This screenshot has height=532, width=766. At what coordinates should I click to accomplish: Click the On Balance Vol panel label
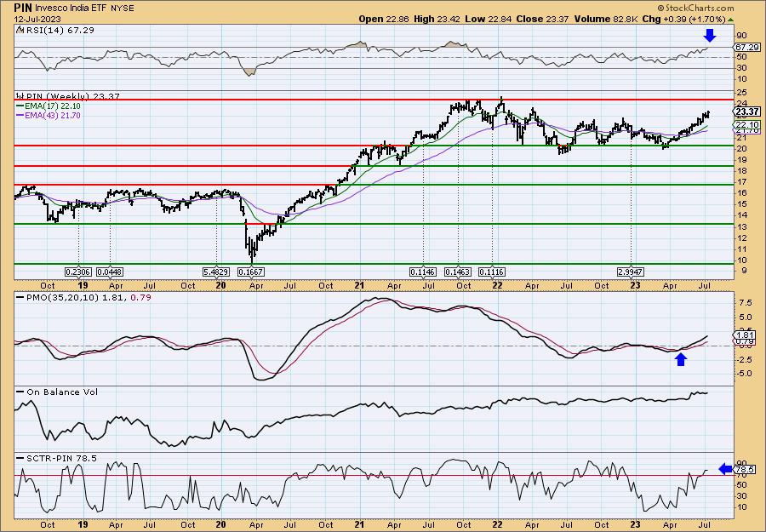tap(62, 392)
